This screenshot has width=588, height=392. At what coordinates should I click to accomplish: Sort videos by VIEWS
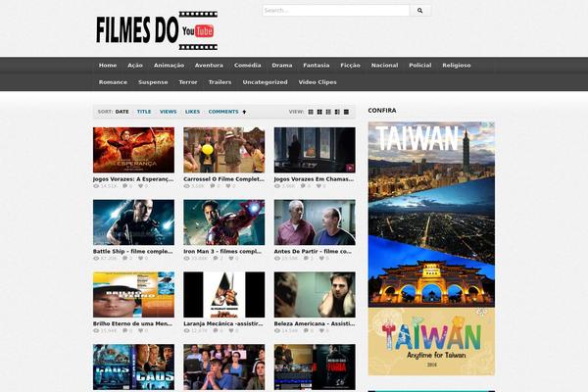[x=168, y=112]
